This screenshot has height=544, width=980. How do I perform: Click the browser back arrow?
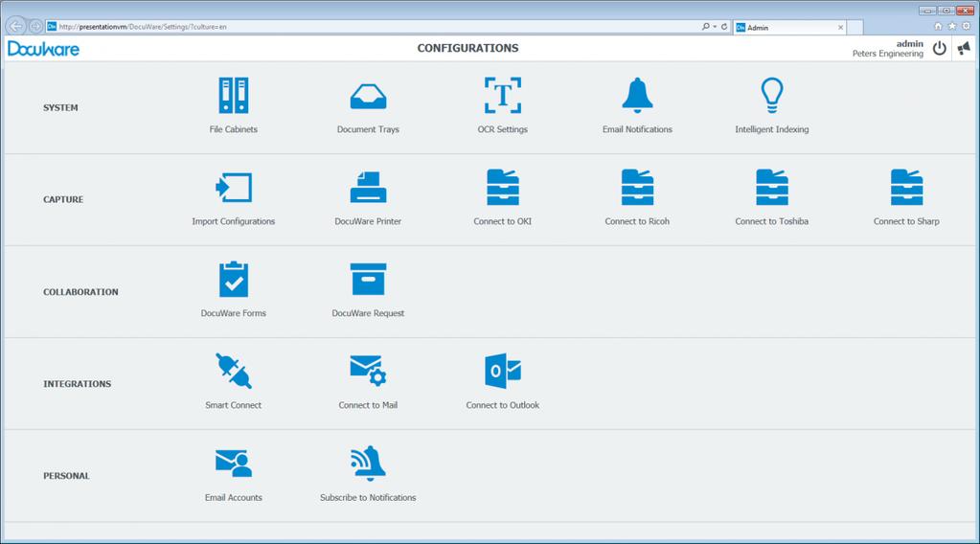point(15,26)
